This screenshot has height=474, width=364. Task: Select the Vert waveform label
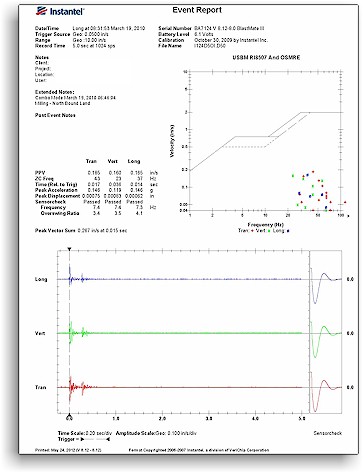[40, 333]
